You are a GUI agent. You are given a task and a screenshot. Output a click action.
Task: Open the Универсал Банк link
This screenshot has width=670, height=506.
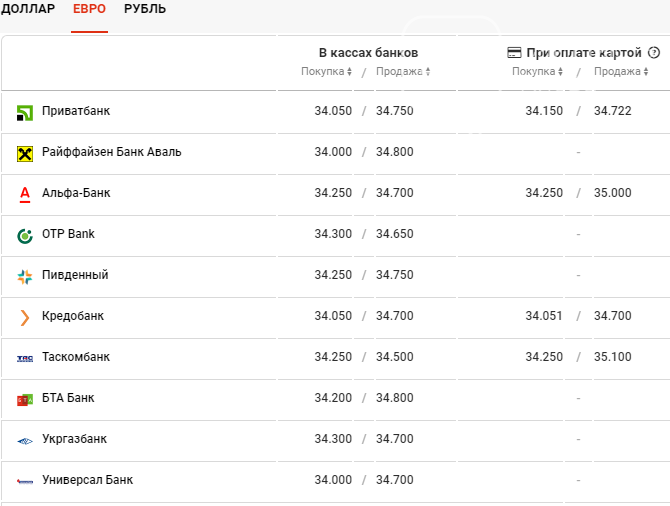(88, 480)
